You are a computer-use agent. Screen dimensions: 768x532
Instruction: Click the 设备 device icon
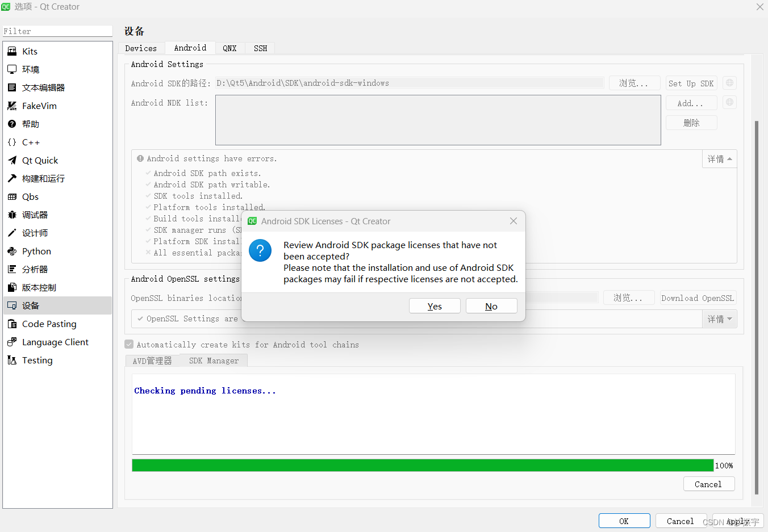[x=12, y=305]
